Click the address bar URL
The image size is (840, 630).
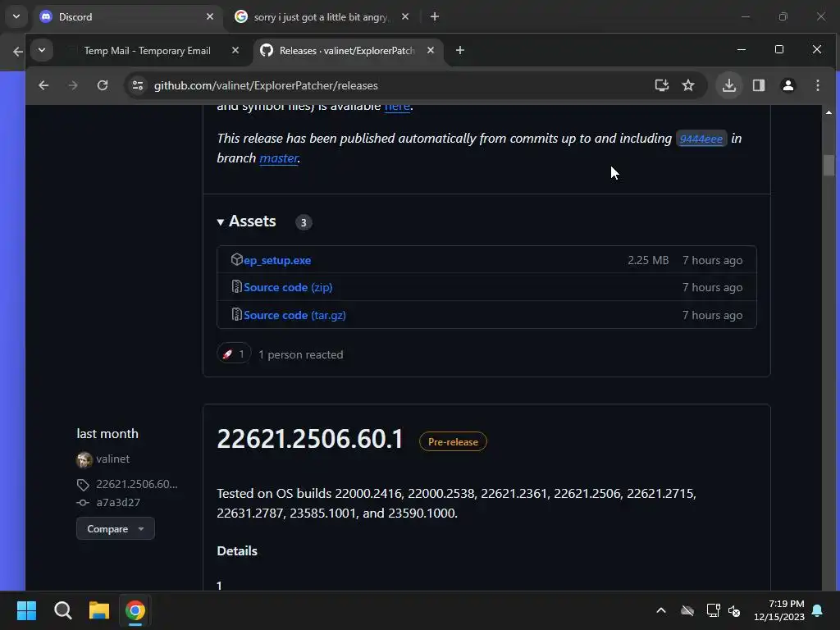tap(266, 85)
